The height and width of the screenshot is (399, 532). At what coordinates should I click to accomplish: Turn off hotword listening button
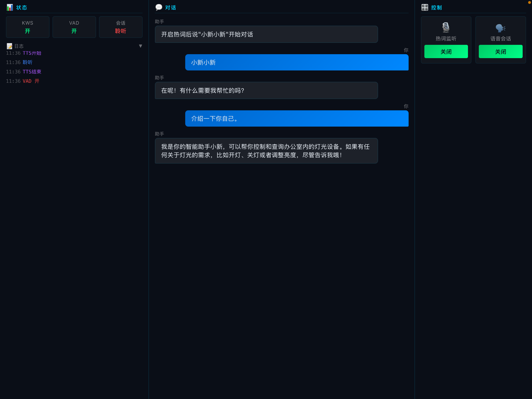[x=446, y=51]
